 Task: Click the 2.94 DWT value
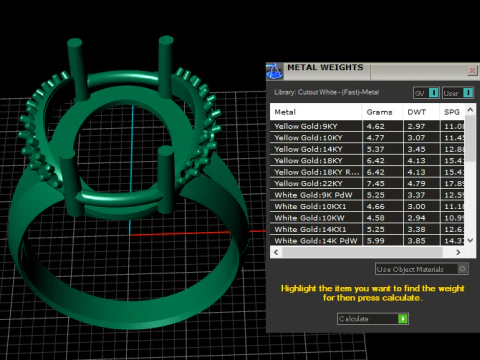coord(416,218)
